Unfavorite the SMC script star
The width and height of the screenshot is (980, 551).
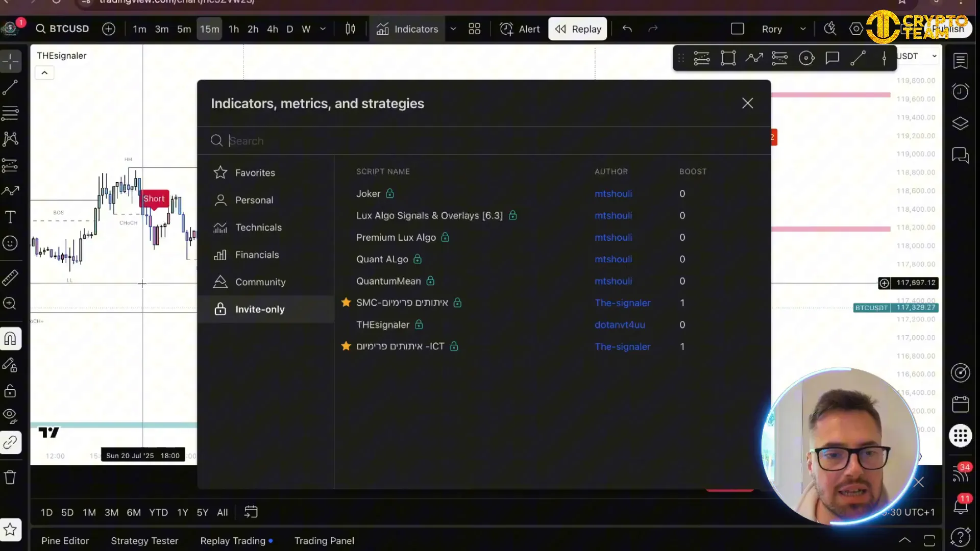point(346,303)
